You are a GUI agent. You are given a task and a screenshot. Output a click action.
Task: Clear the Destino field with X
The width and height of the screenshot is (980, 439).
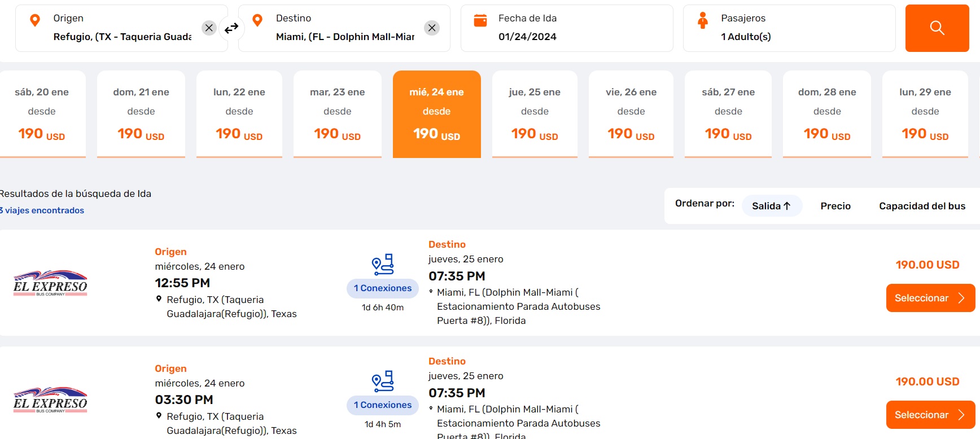point(431,28)
